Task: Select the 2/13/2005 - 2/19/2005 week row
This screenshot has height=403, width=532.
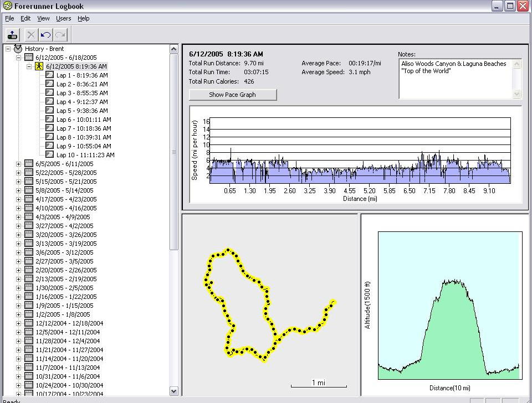Action: tap(66, 279)
